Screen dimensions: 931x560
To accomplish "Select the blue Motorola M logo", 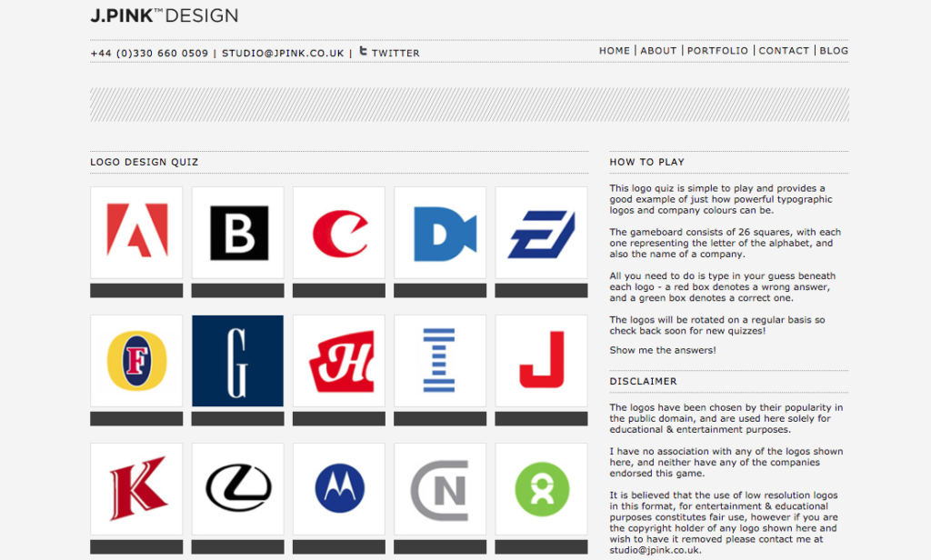I will 339,489.
